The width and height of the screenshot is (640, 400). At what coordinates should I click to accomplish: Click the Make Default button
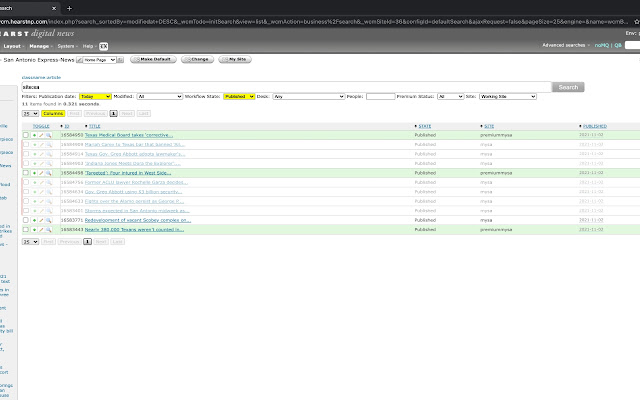pyautogui.click(x=153, y=60)
